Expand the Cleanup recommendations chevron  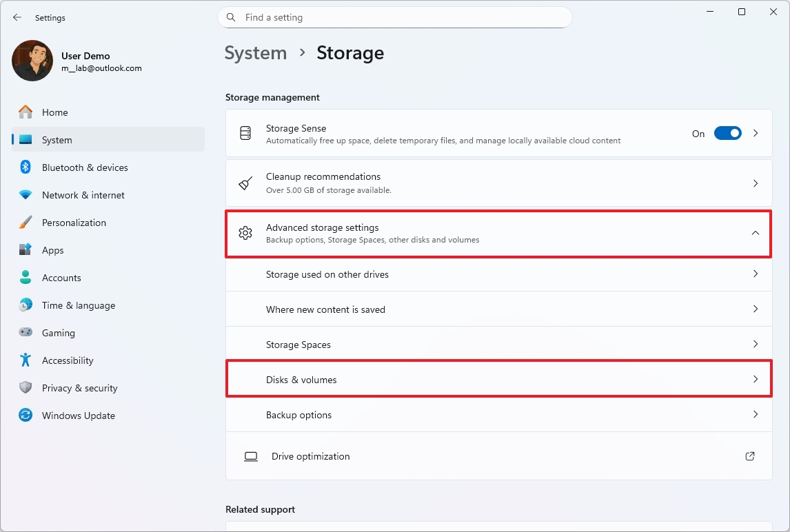click(756, 183)
